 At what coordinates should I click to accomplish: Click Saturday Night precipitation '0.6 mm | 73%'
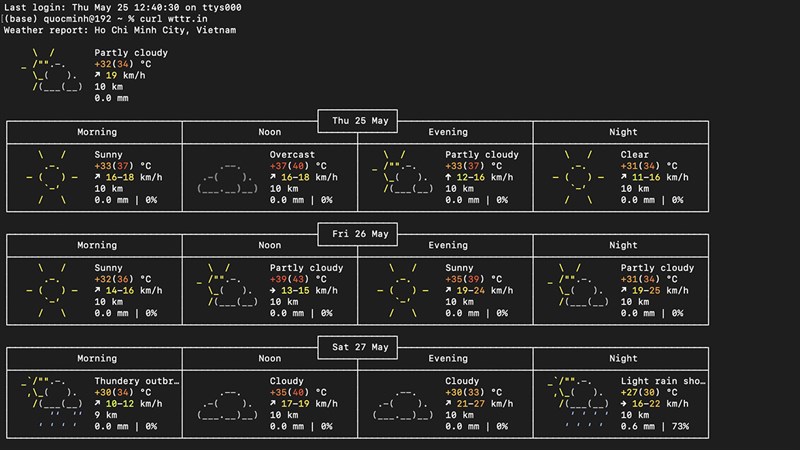655,427
